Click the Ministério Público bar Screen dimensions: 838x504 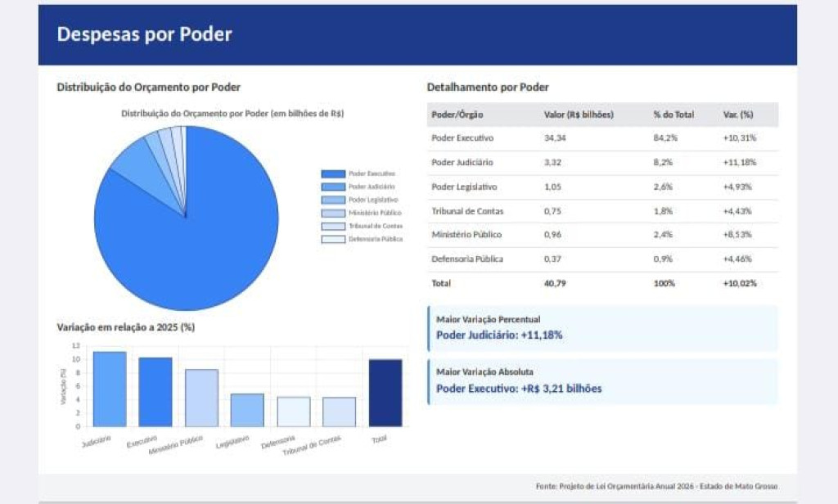pyautogui.click(x=201, y=398)
